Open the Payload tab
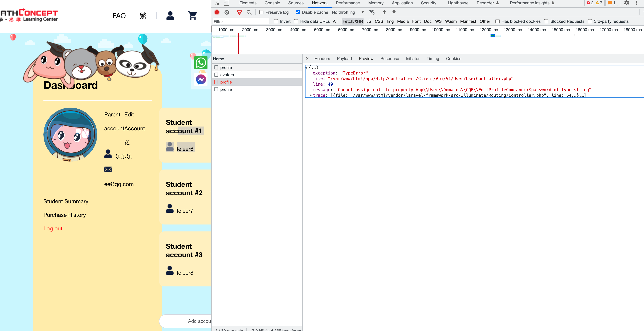The height and width of the screenshot is (331, 644). pyautogui.click(x=344, y=59)
